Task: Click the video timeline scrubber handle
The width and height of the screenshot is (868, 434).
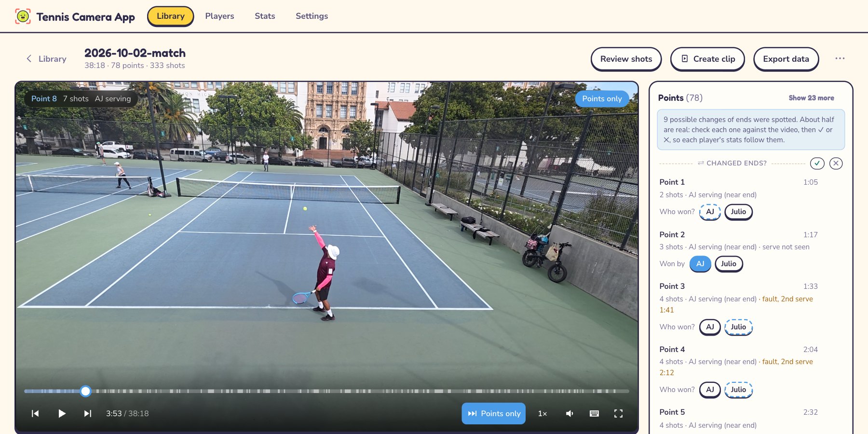Action: click(85, 391)
